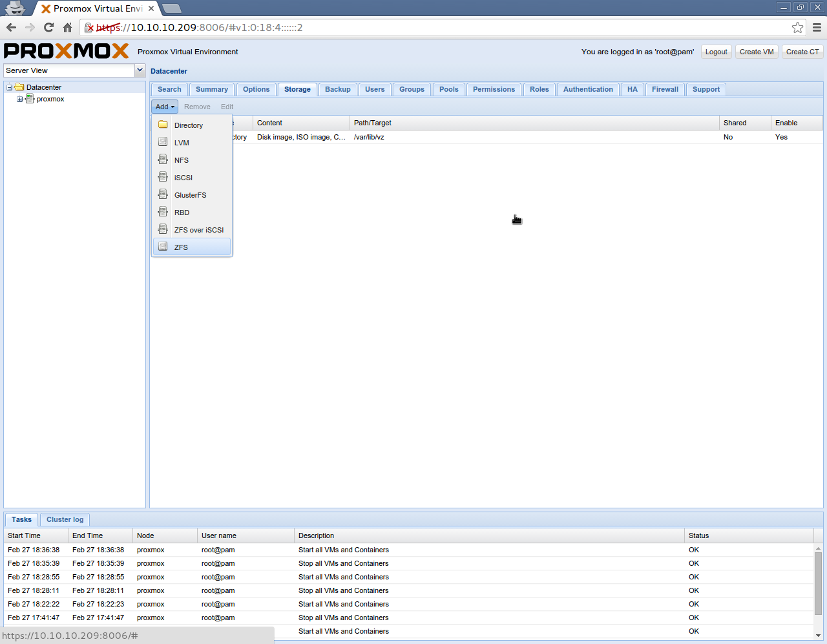
Task: Show the Support tab
Action: 706,90
